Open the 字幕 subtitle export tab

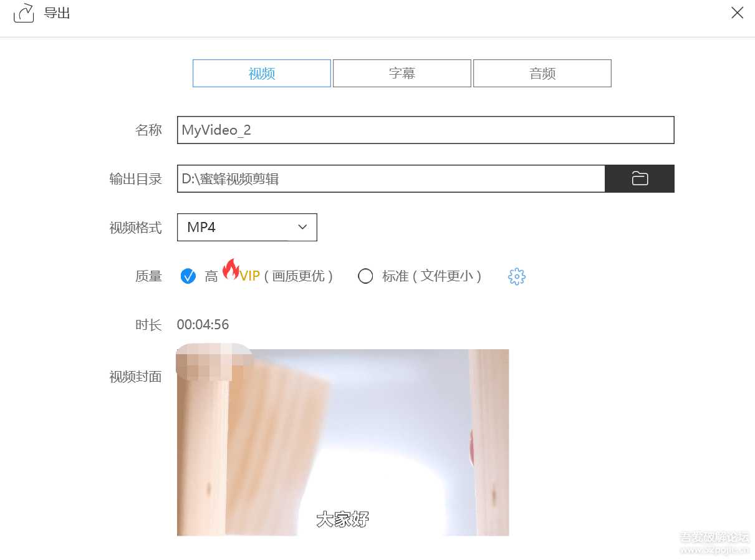[402, 74]
